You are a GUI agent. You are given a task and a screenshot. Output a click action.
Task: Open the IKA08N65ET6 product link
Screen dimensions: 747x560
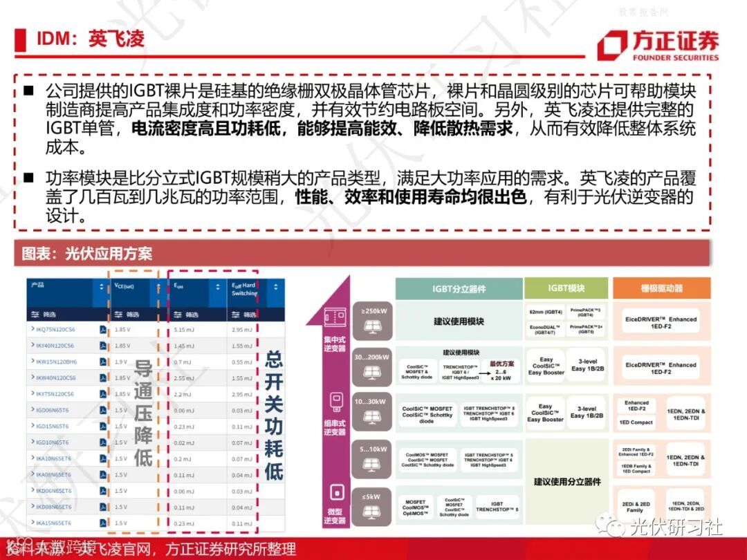pos(53,475)
